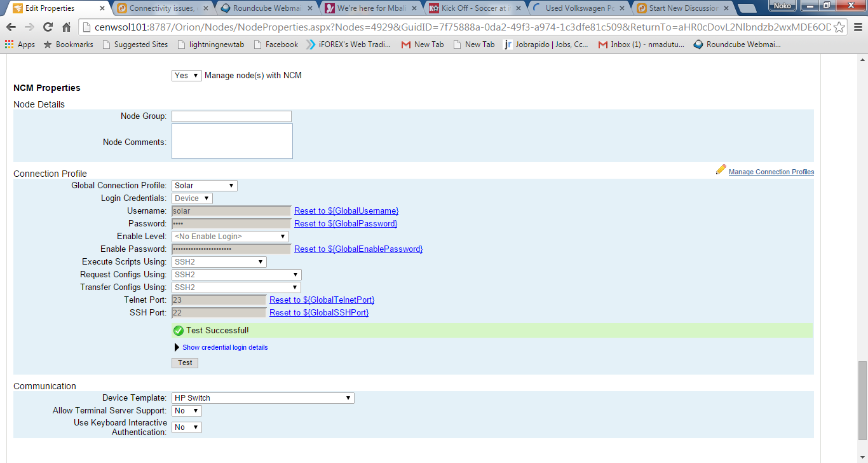
Task: Open lightningnewtab bookmark
Action: (211, 45)
